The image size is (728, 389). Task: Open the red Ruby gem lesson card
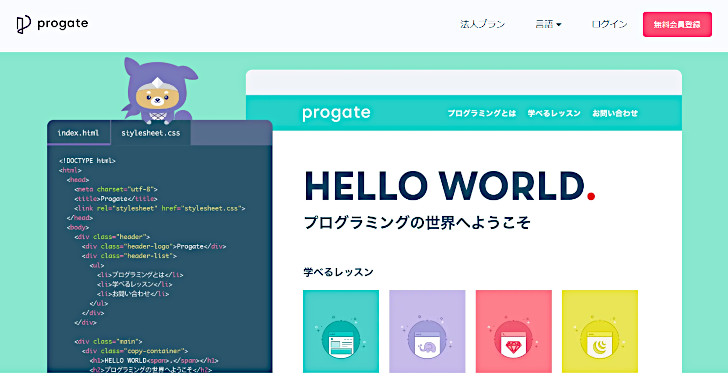[514, 331]
